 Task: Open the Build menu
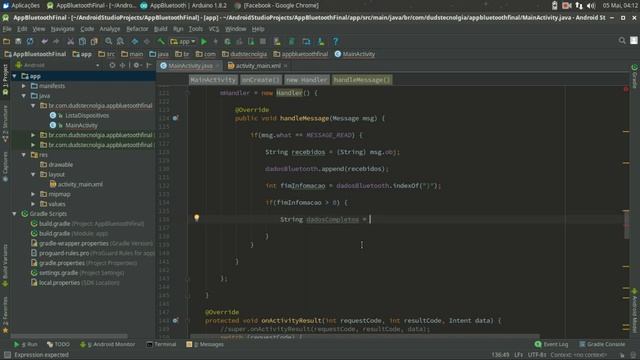(x=160, y=29)
